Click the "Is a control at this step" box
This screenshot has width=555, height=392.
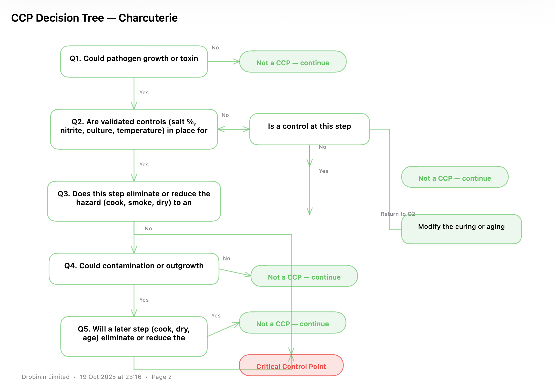coord(309,129)
